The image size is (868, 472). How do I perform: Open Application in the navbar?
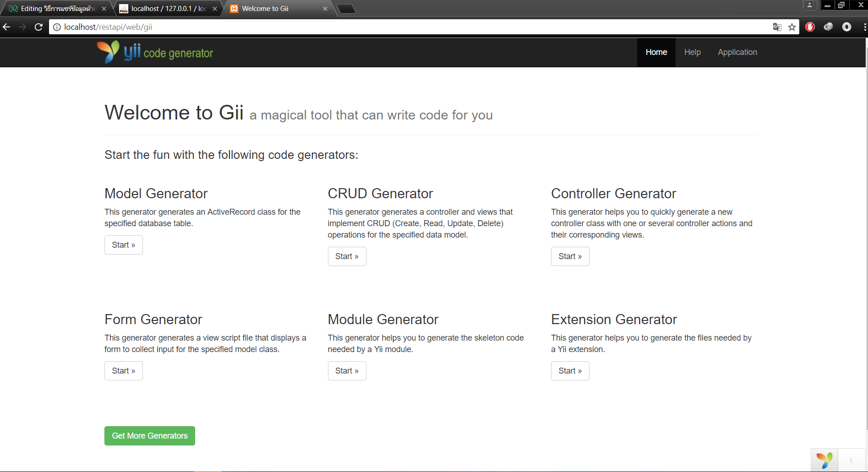pyautogui.click(x=737, y=52)
